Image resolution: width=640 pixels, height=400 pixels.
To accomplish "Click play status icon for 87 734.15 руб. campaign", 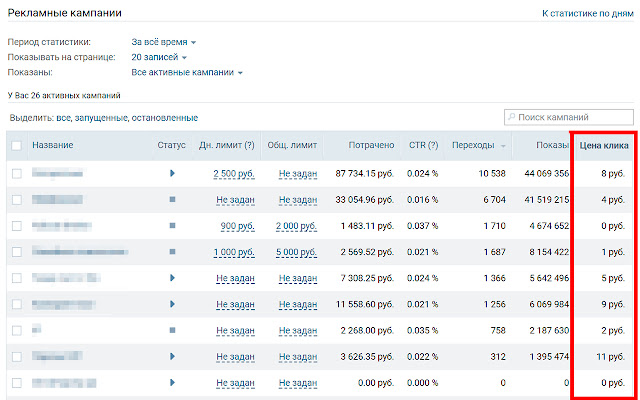I will (x=172, y=173).
